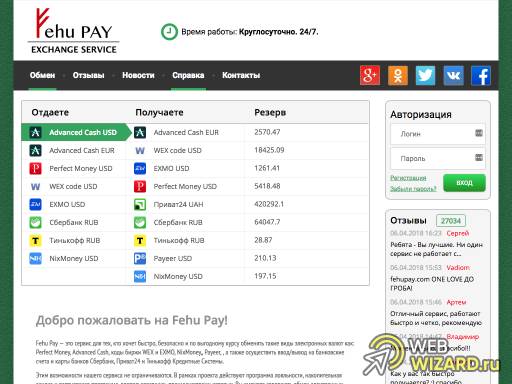Viewport: 512px width, 384px height.
Task: Select Advanced Cash USD in Отдаете list
Action: (76, 132)
